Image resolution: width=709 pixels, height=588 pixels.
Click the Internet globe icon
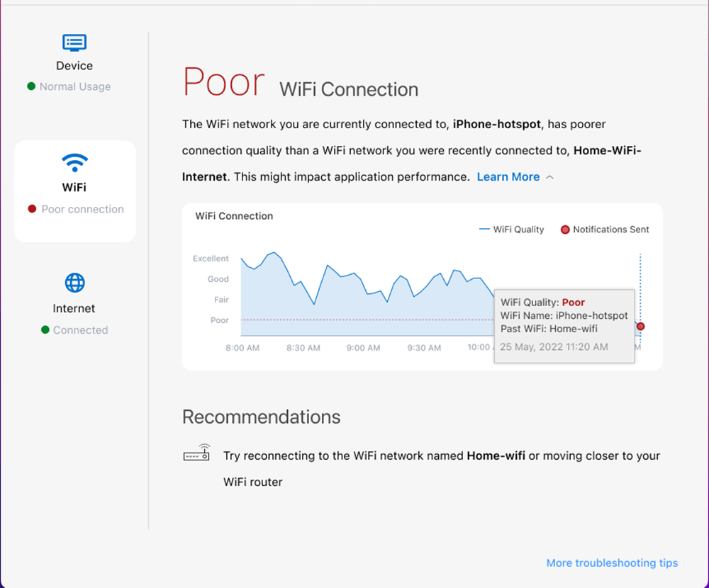pyautogui.click(x=74, y=283)
